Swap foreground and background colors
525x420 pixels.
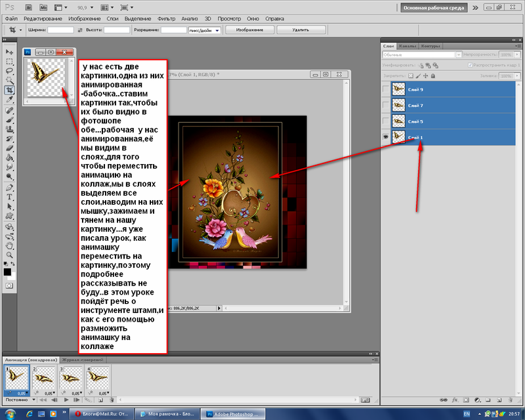12,264
